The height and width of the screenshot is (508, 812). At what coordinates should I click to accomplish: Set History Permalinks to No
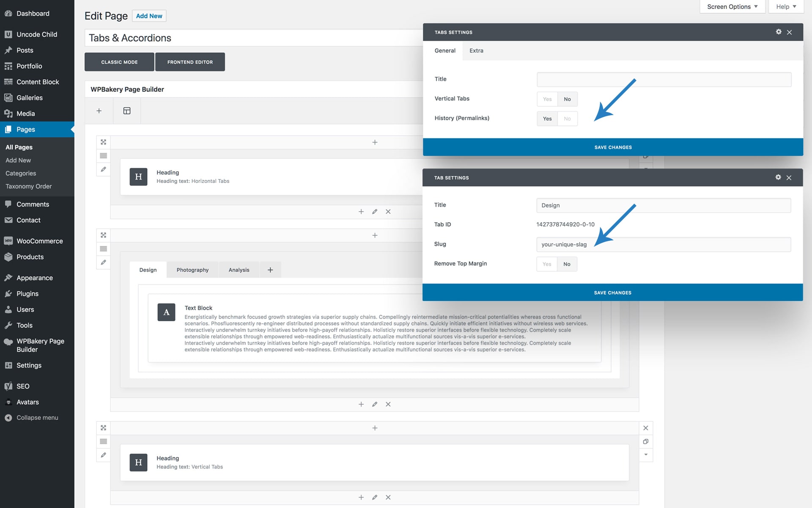[567, 119]
